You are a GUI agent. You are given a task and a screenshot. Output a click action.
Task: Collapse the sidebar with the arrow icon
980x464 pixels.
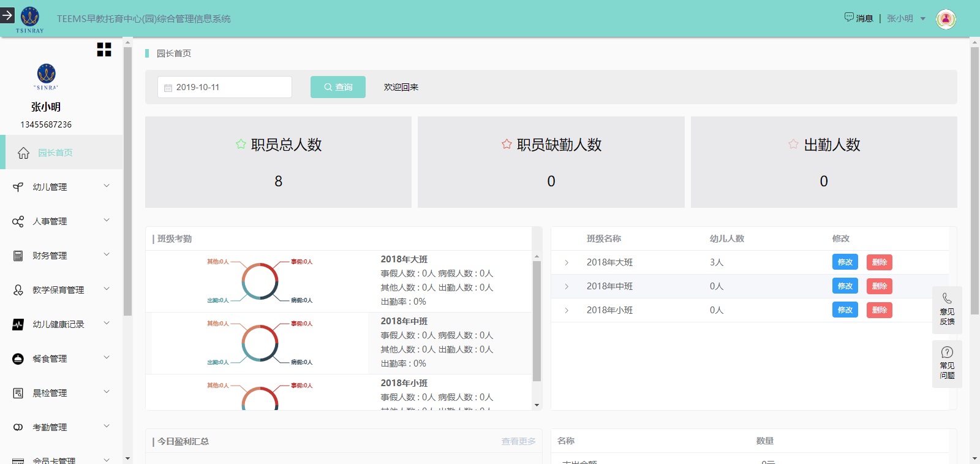point(7,15)
